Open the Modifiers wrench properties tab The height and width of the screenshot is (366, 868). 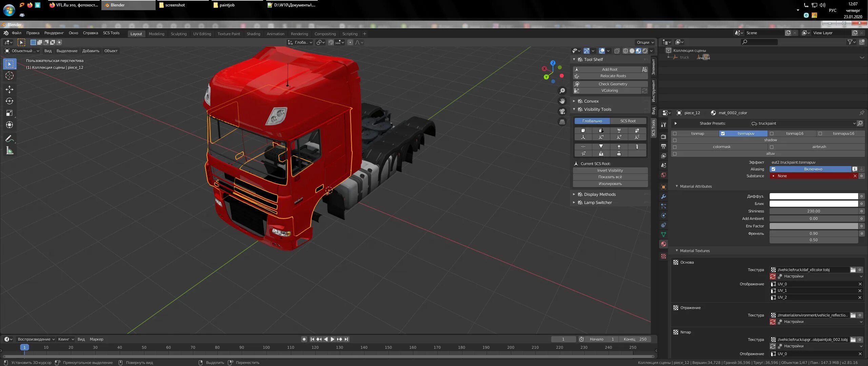664,197
